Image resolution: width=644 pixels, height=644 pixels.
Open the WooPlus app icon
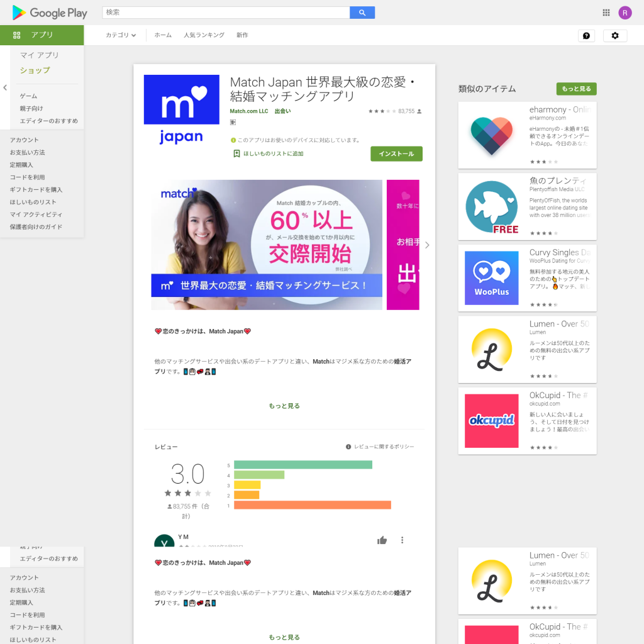(492, 278)
